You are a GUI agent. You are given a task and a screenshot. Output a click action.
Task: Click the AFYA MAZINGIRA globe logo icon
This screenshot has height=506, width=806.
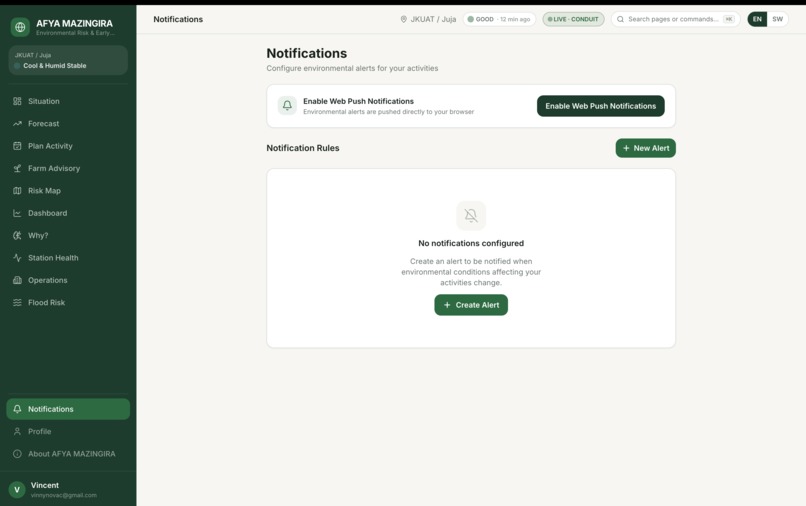coord(20,27)
